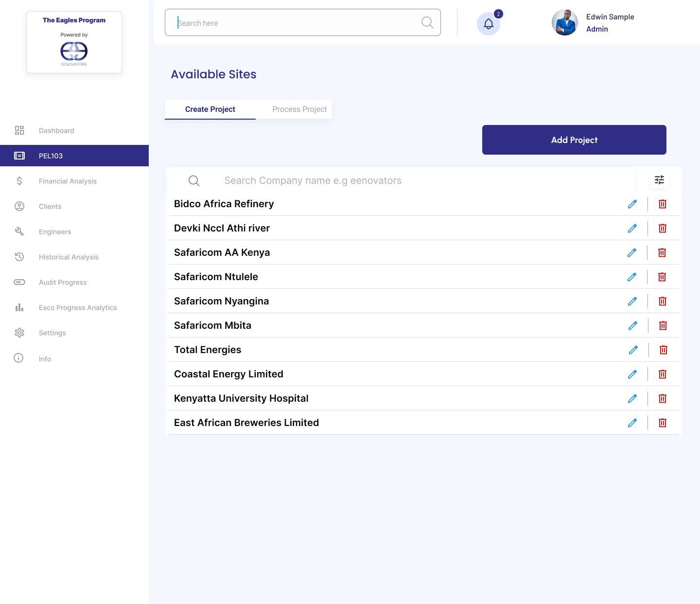Delete Kenyatta University Hospital entry
Image resolution: width=700 pixels, height=604 pixels.
[x=663, y=398]
